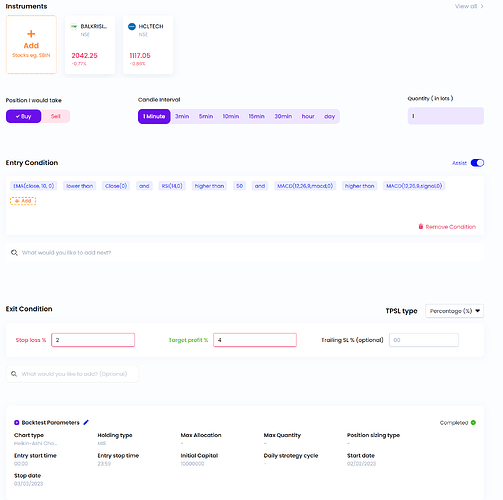This screenshot has width=503, height=500.
Task: Click the Trailing SL % optional field
Action: (424, 340)
